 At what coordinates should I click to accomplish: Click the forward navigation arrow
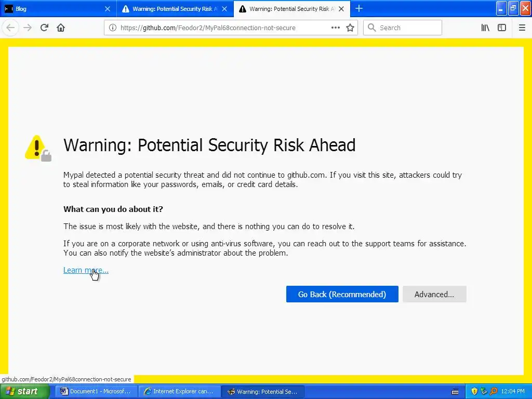(x=28, y=28)
